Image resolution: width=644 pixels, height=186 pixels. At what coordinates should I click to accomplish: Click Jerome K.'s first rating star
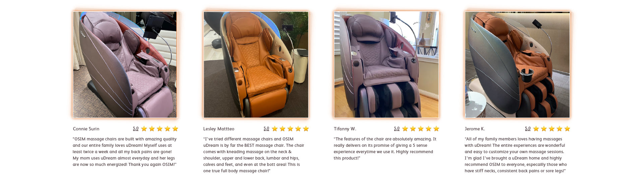[536, 129]
